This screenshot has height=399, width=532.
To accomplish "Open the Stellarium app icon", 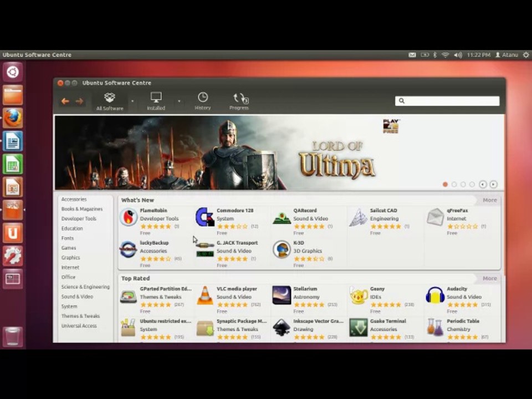I will tap(282, 295).
